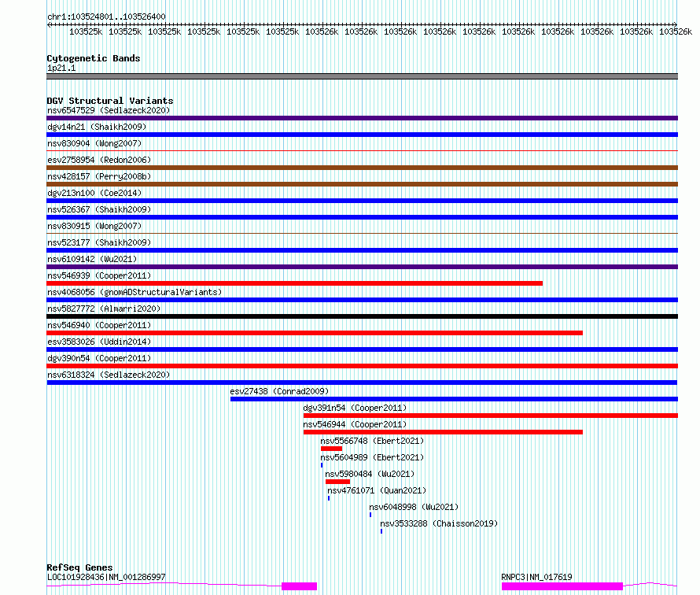
Task: Click the nsv6547529 (Sedlazeck2020) variant label
Action: click(x=109, y=110)
